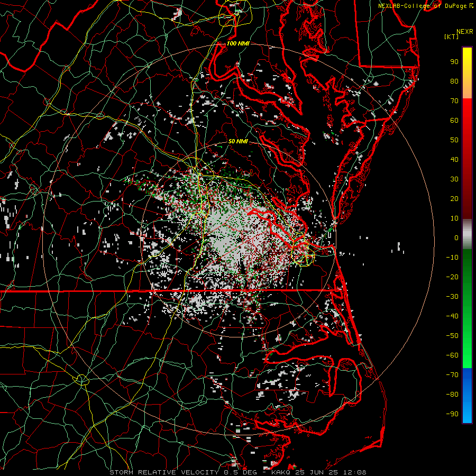Click the STORM RELATIVE VELOCITY 0.5 DEG caption
Image resolution: width=476 pixels, height=476 pixels.
click(x=183, y=472)
